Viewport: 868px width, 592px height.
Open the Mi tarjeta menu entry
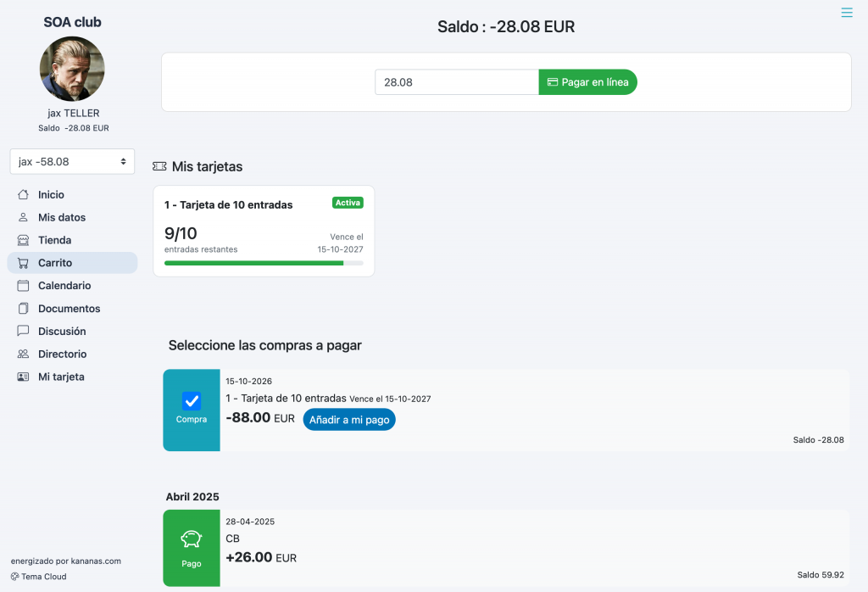72,377
